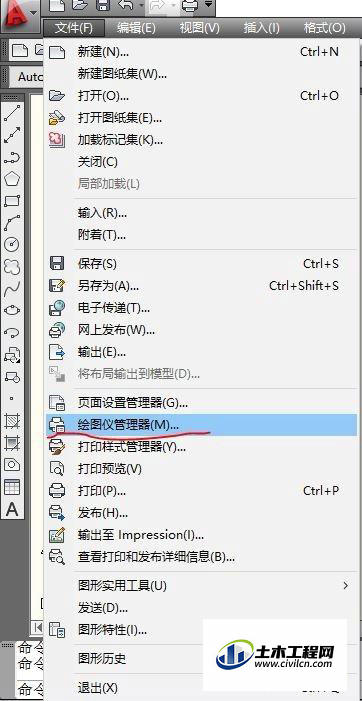362x701 pixels.
Task: Select the Spline tool
Action: (12, 289)
